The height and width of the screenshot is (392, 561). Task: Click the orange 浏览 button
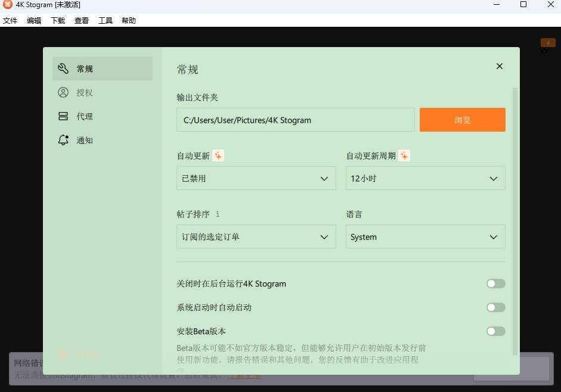(462, 120)
